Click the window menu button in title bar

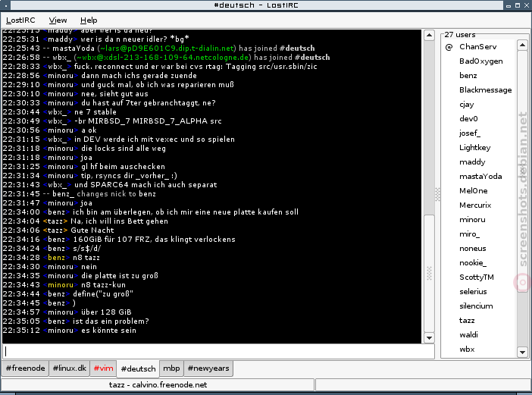click(6, 5)
